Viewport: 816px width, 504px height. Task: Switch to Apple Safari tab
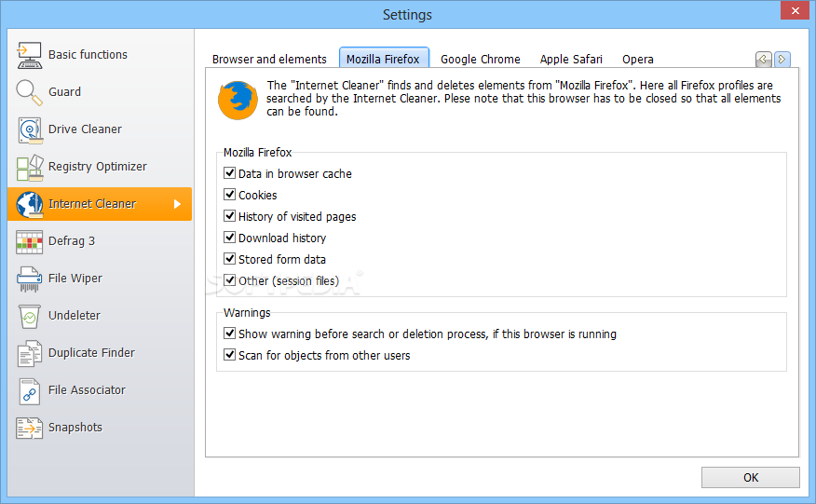[571, 60]
